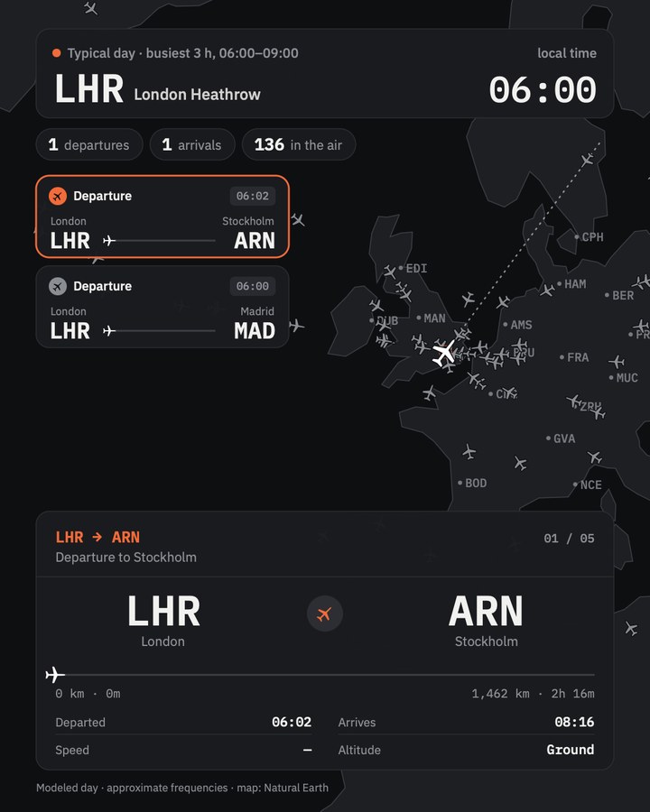
Task: Click the plane glyph on LHR–ARN card route
Action: pyautogui.click(x=109, y=241)
